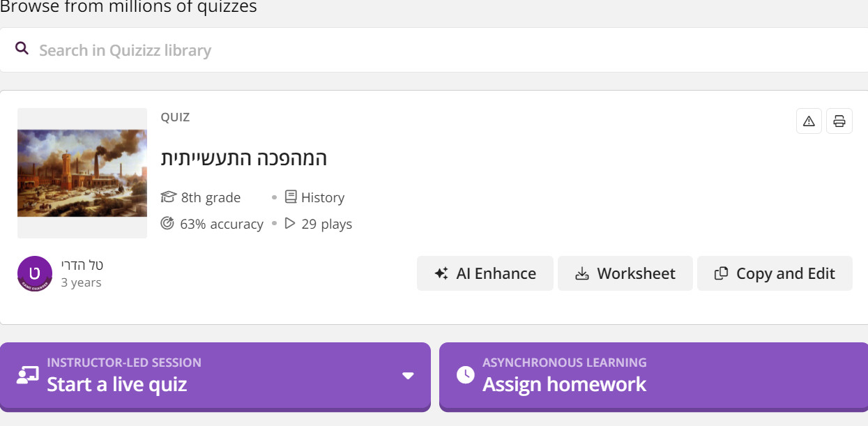Screen dimensions: 868x426
Task: Open the quiz author's name link
Action: point(82,265)
